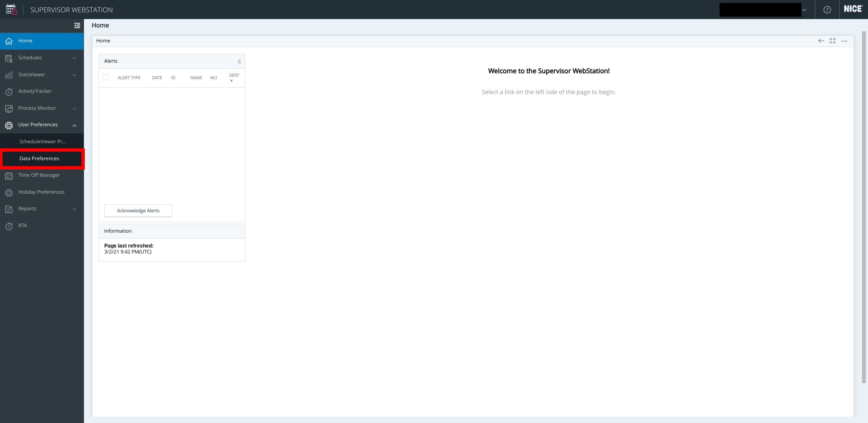Screen dimensions: 868x423
Task: Sort by the MU column header
Action: click(x=213, y=78)
